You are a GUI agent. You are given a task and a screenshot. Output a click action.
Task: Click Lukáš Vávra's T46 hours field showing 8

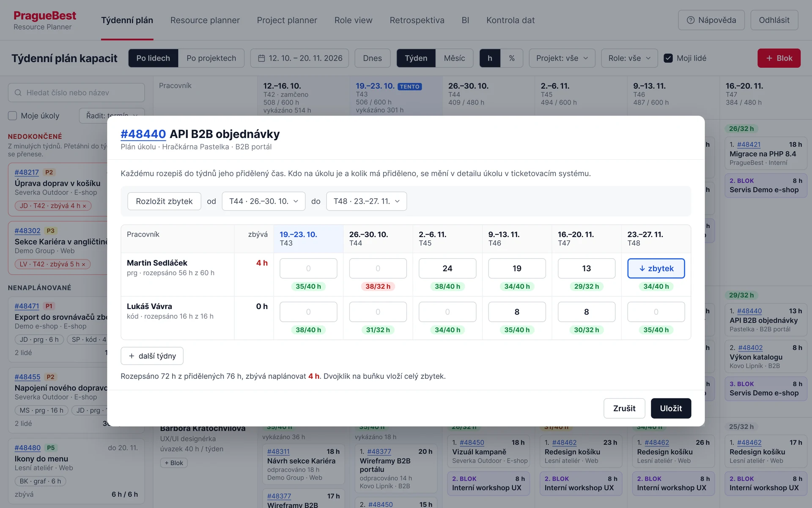(517, 312)
